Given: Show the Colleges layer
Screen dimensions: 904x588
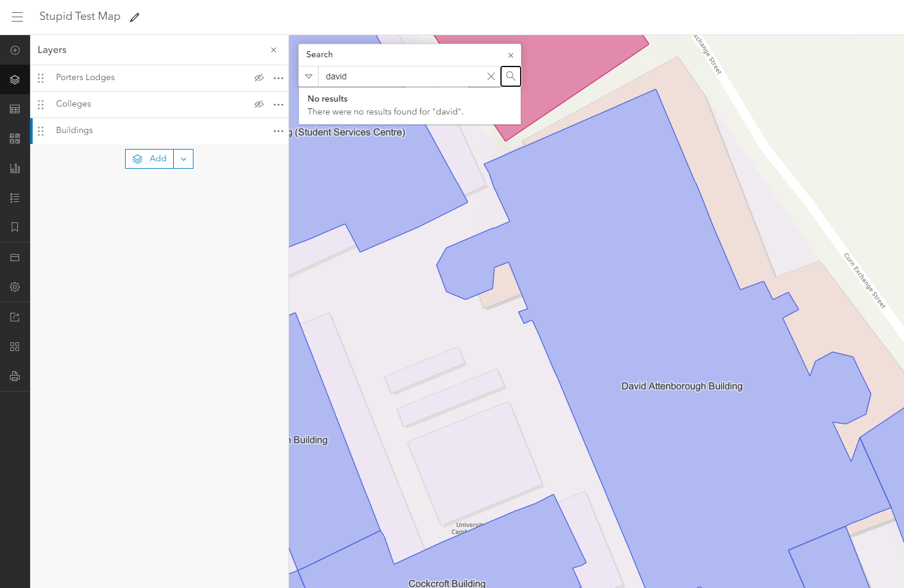Looking at the screenshot, I should click(259, 104).
